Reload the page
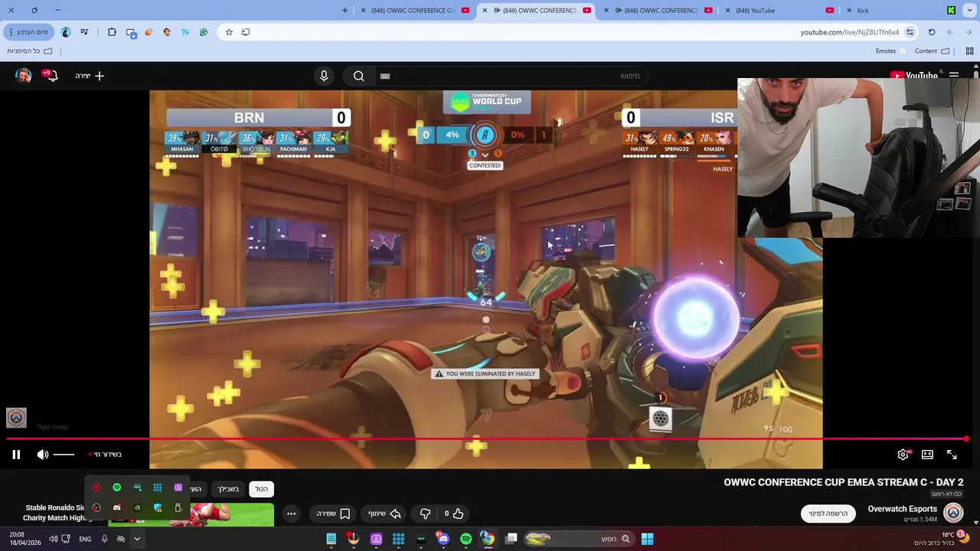980x551 pixels. (x=932, y=32)
